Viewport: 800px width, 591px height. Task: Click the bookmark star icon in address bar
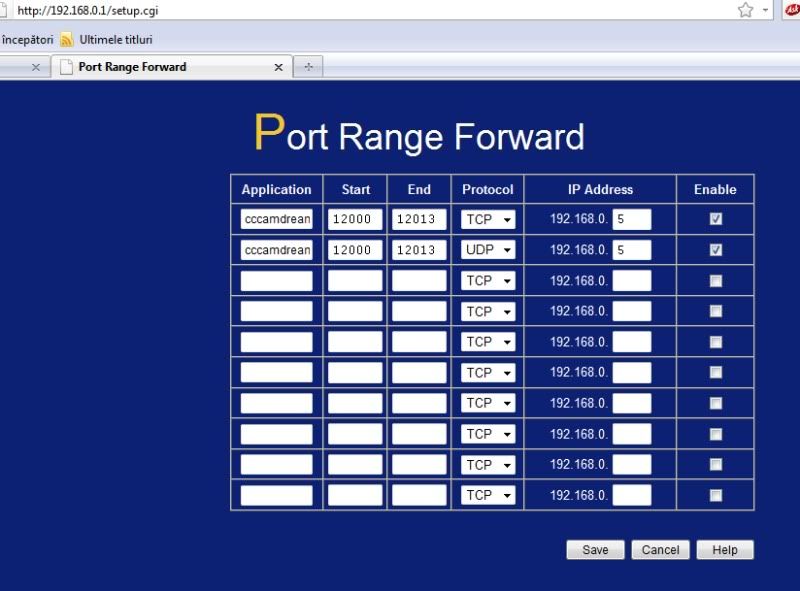(x=745, y=10)
